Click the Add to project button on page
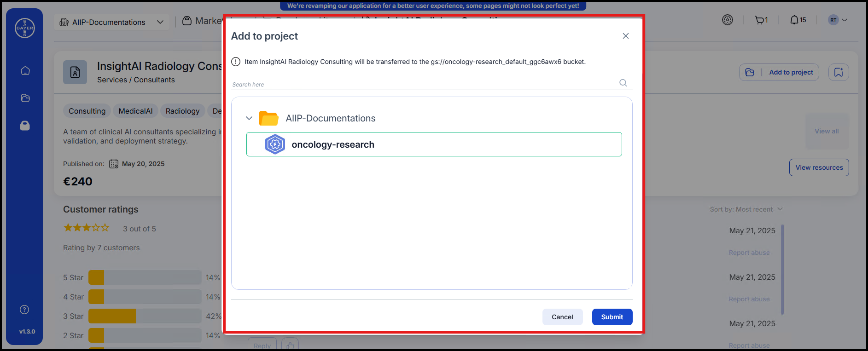This screenshot has width=868, height=351. pos(779,72)
